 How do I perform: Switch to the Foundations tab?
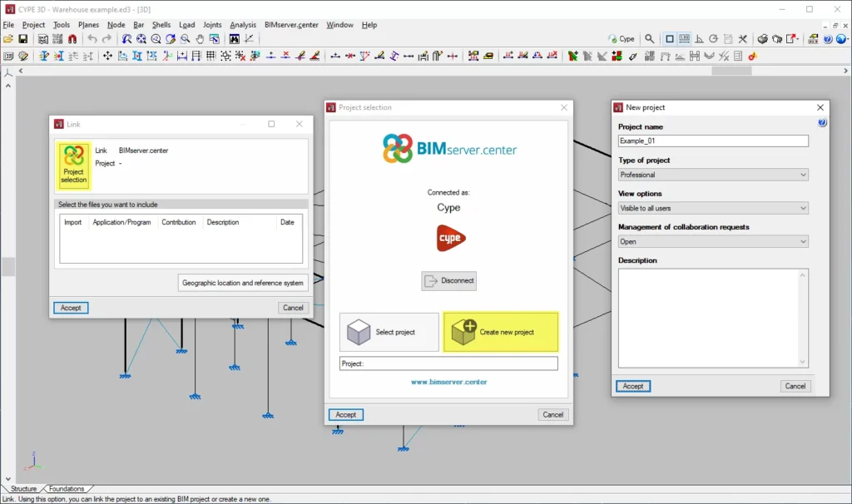[x=67, y=489]
